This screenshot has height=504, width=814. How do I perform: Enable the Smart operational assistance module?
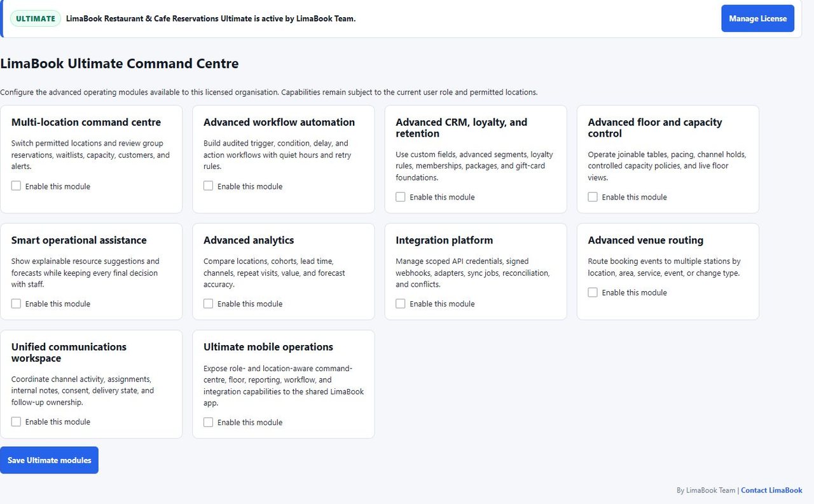point(17,304)
